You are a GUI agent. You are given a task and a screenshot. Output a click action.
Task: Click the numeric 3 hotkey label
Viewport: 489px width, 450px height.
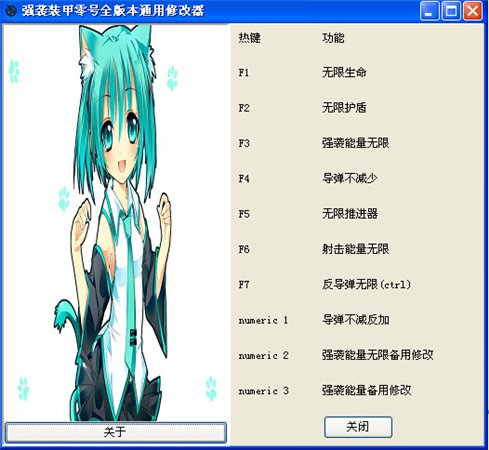263,391
